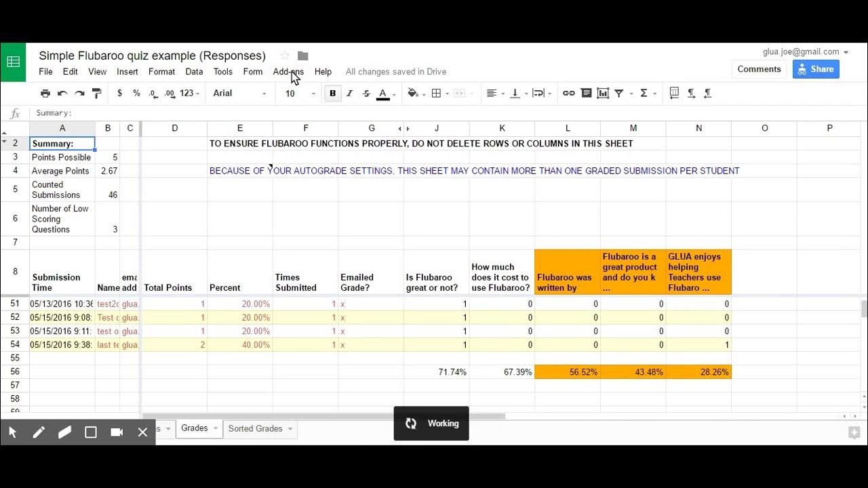This screenshot has width=868, height=488.
Task: Format as currency with dollar icon
Action: point(120,94)
